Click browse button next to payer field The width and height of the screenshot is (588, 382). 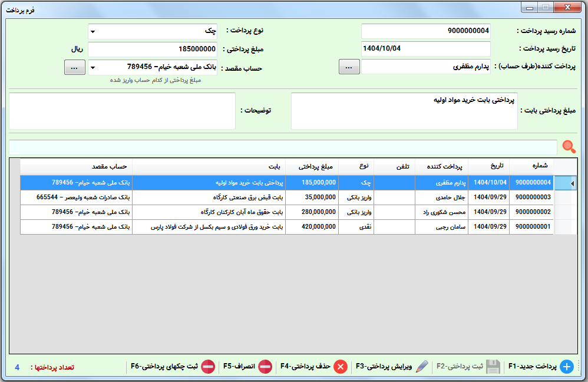pos(349,67)
